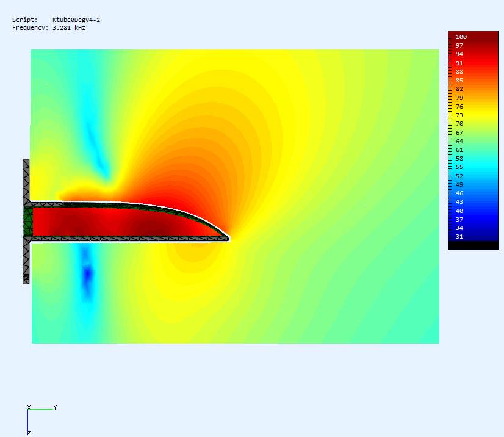Click the 79 value on the legend
Viewport: 504px width, 437px height.
point(459,98)
